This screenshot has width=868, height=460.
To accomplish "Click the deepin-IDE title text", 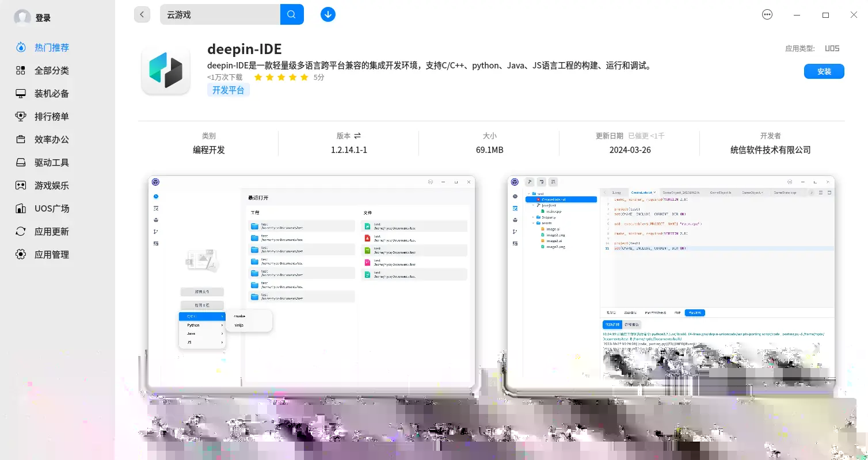I will [245, 49].
